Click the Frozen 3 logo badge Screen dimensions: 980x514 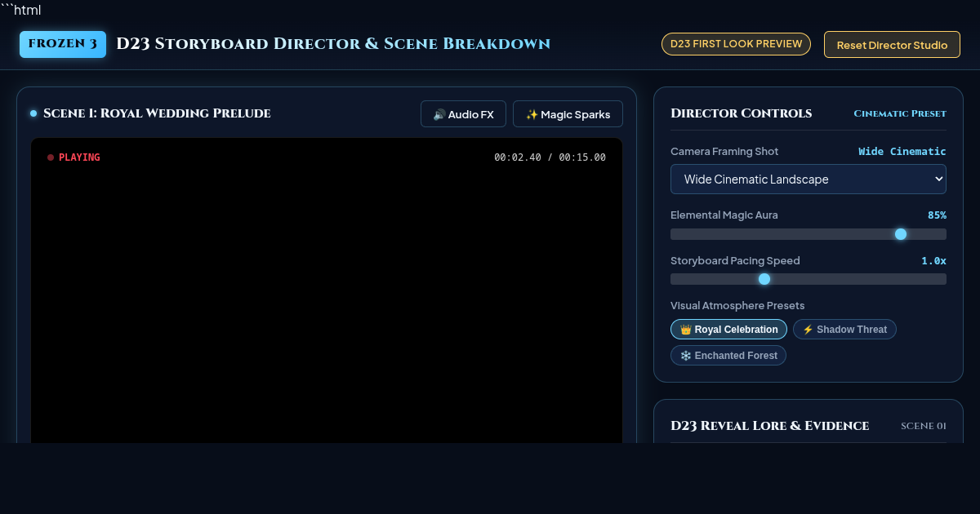coord(63,44)
